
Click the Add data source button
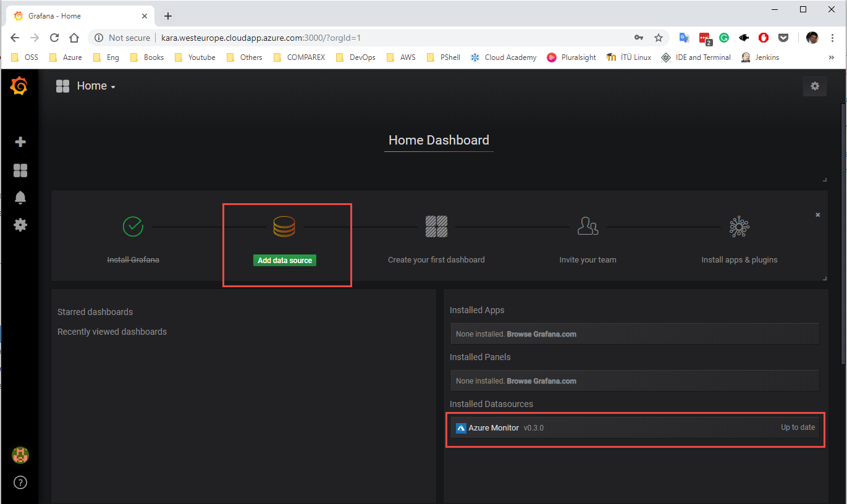pyautogui.click(x=285, y=261)
